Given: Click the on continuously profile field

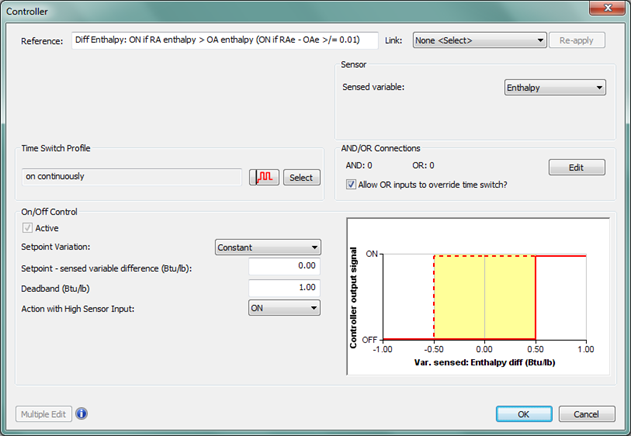Looking at the screenshot, I should tap(132, 177).
